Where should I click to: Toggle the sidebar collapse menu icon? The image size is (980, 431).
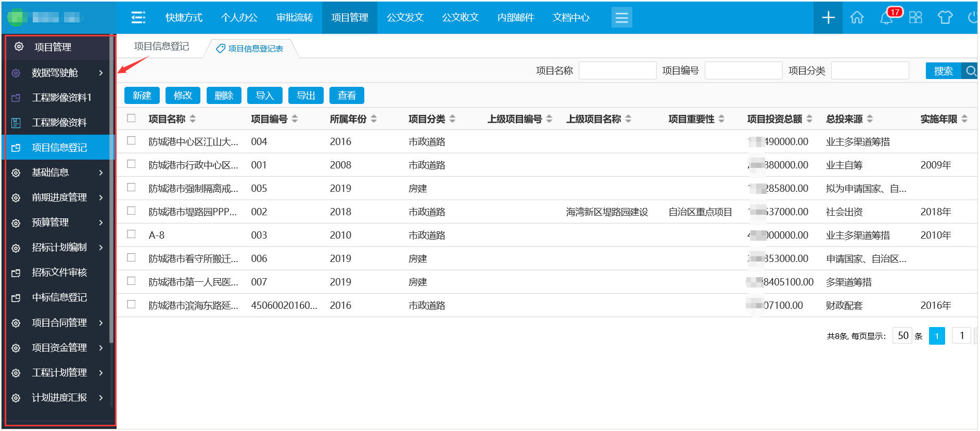pyautogui.click(x=138, y=18)
